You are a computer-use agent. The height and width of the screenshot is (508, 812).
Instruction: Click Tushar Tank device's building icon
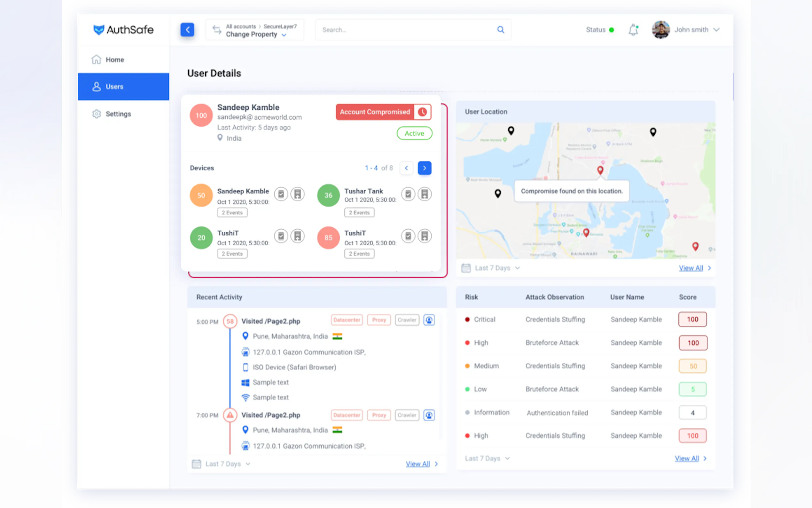click(x=425, y=194)
